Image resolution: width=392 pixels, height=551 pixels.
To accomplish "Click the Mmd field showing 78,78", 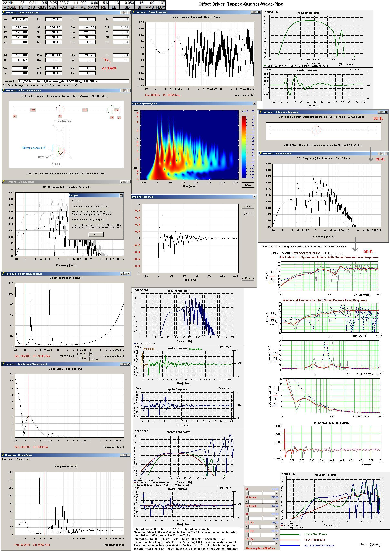I will pyautogui.click(x=87, y=55).
